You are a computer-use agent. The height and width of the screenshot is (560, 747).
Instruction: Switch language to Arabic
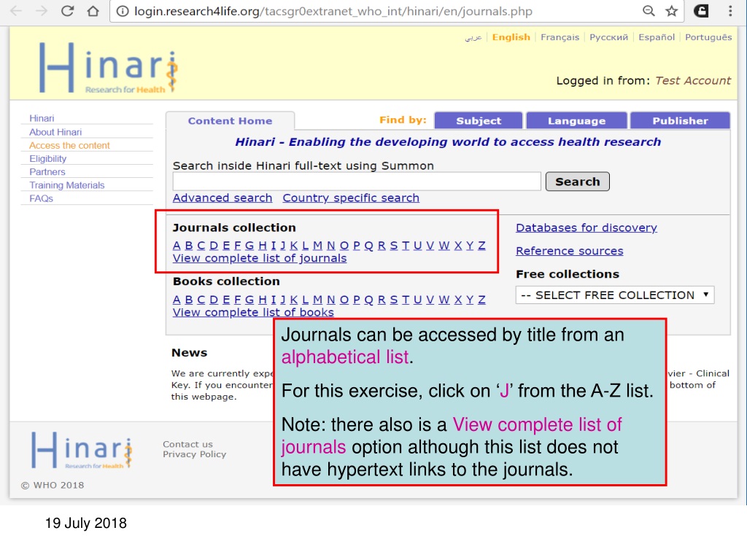pyautogui.click(x=473, y=37)
